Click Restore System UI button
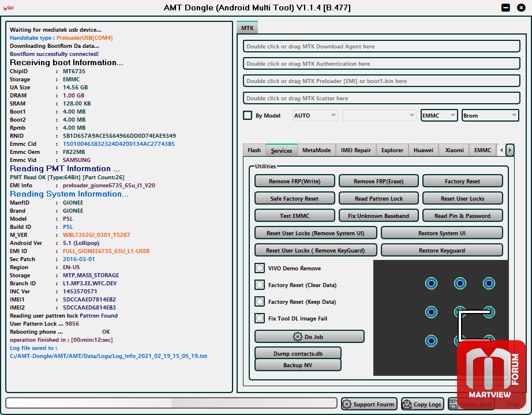Screen dimensions: 532x415 click(x=442, y=233)
